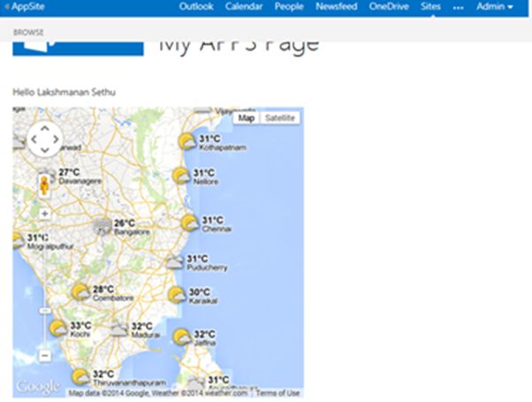Image resolution: width=532 pixels, height=402 pixels.
Task: Go to People in the top navigation
Action: (x=289, y=6)
